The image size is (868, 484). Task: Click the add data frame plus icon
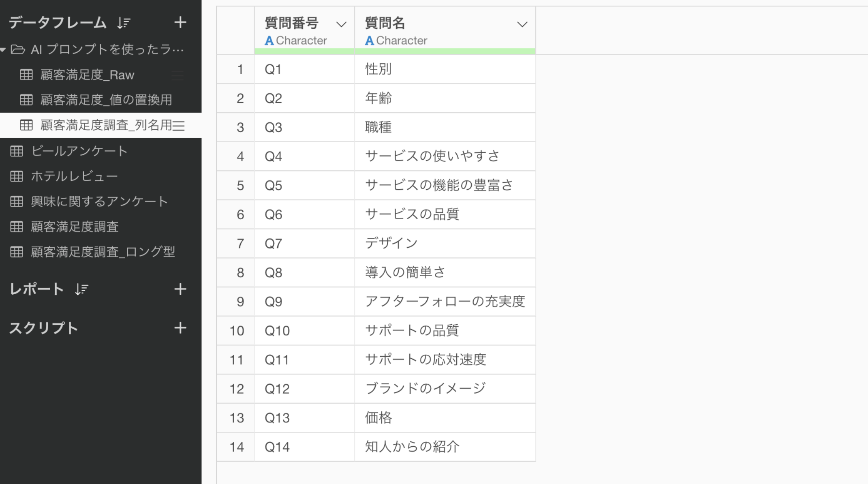180,22
